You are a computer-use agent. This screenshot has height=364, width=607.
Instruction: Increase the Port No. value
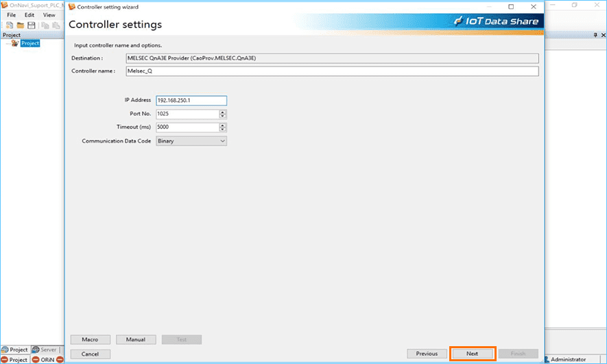point(223,112)
